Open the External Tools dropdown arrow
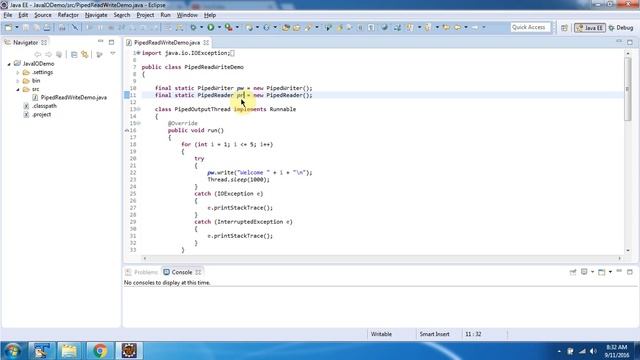Screen dimensions: 640x360 tap(237, 27)
